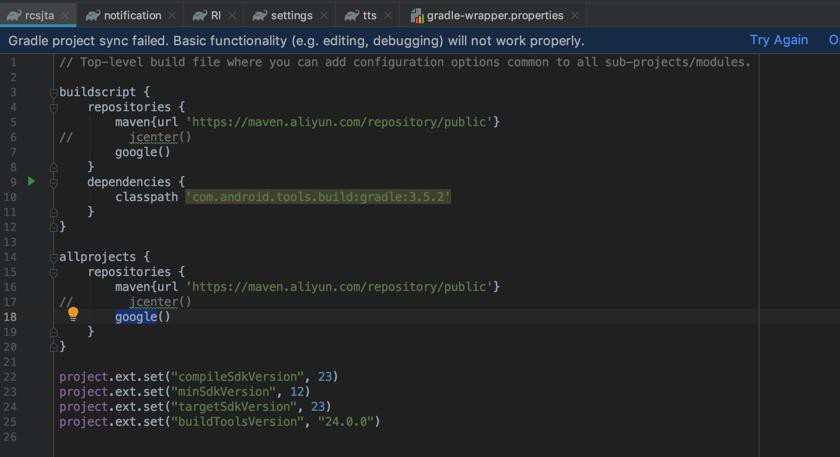Screen dimensions: 840x457
Task: Collapse the allprojects block
Action: click(54, 258)
